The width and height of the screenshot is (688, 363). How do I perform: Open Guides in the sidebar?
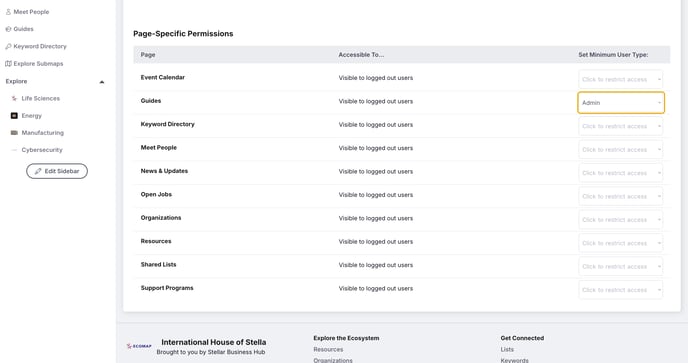click(x=23, y=29)
